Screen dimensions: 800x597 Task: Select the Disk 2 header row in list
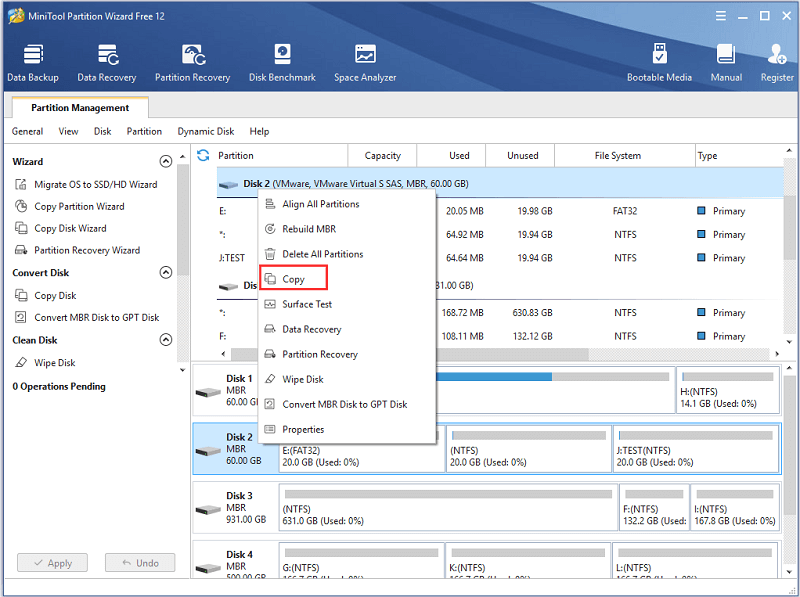tap(500, 183)
